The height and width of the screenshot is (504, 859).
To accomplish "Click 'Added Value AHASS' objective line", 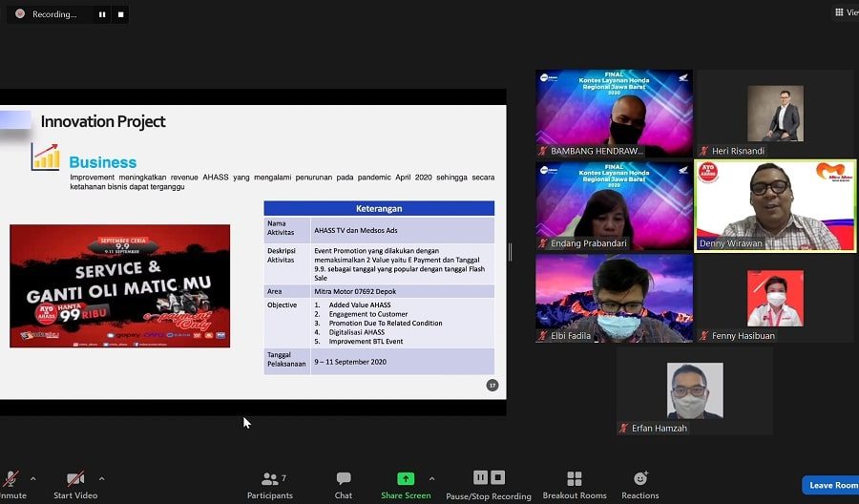I will 360,305.
